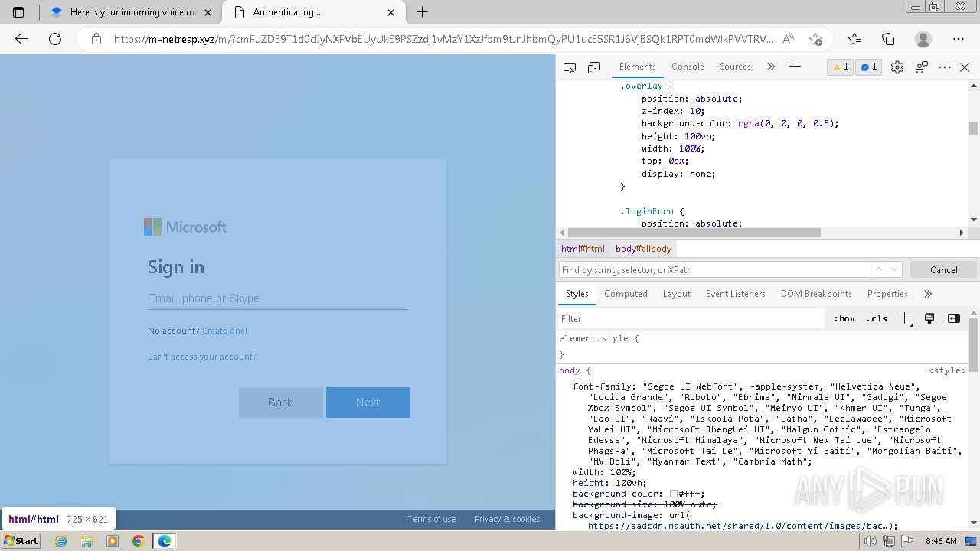Select the Layout pane tab
The image size is (980, 551).
coord(677,294)
